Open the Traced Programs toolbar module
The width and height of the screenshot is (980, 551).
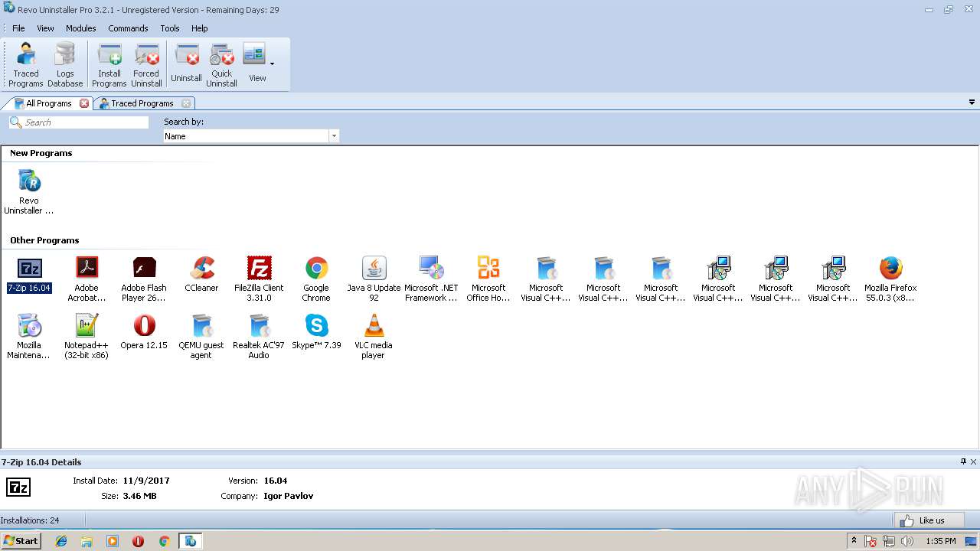(26, 66)
